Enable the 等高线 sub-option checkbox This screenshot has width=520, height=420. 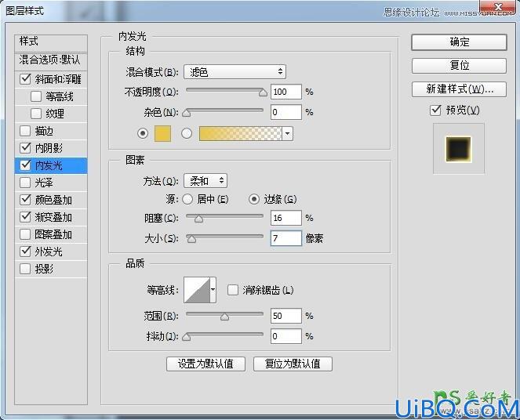click(36, 96)
